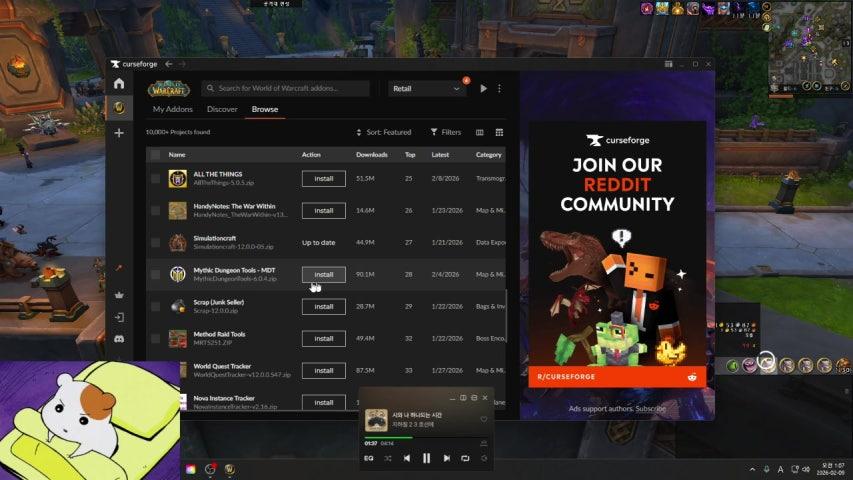Select the Browse tab
The width and height of the screenshot is (853, 480).
(265, 109)
